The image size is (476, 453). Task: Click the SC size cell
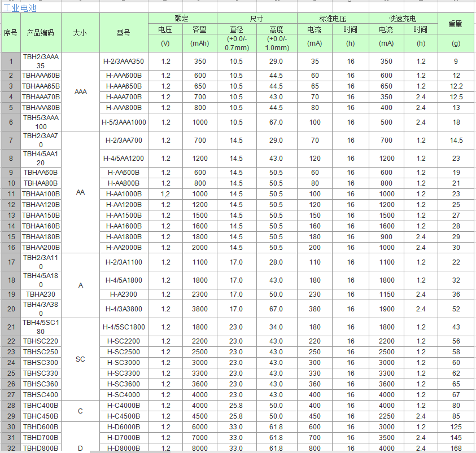point(80,359)
